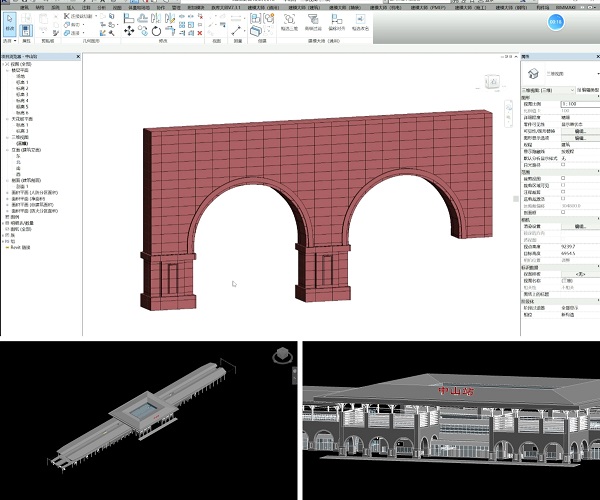Toggle the Properties palette icon
Screen dimensions: 600x500
point(26,31)
